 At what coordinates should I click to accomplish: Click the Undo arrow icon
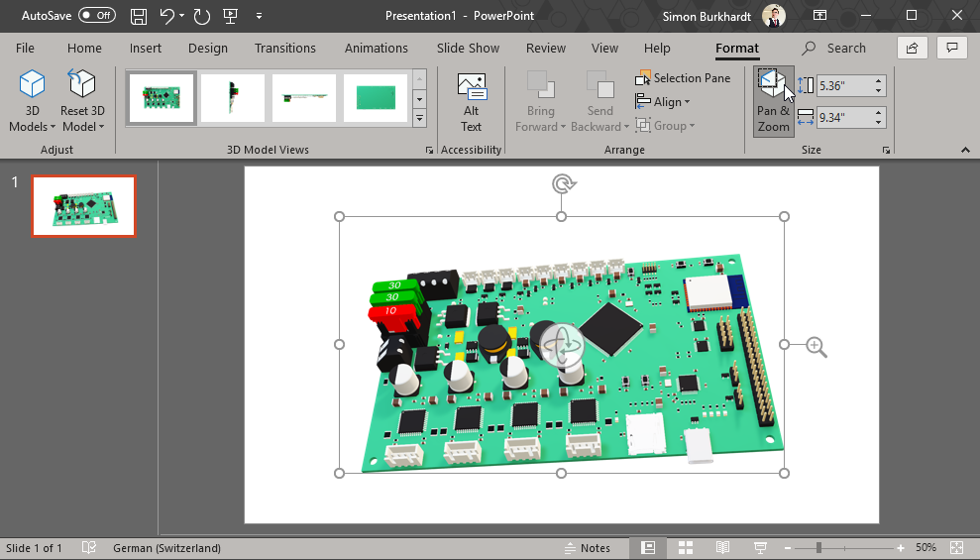click(166, 16)
